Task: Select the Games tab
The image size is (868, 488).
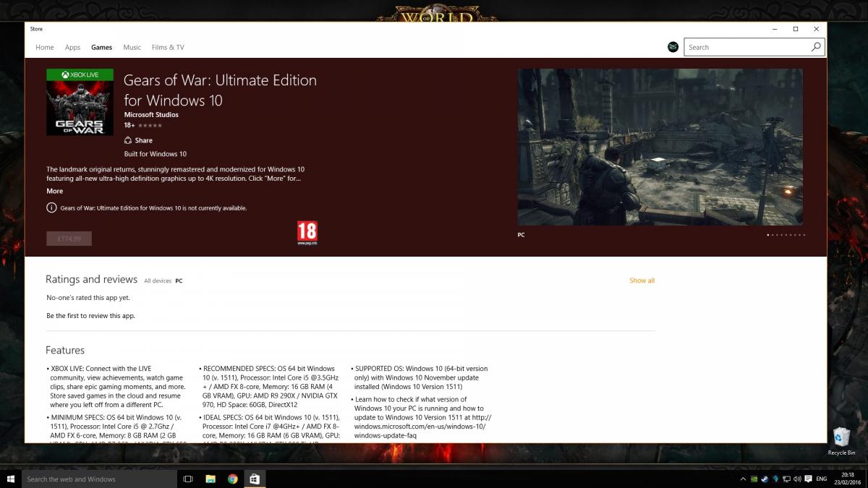Action: (101, 48)
